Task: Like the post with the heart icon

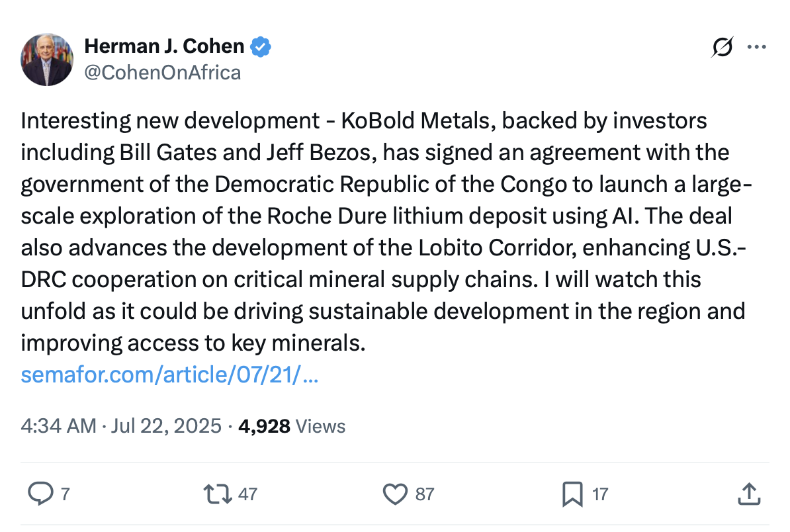Action: (x=395, y=494)
